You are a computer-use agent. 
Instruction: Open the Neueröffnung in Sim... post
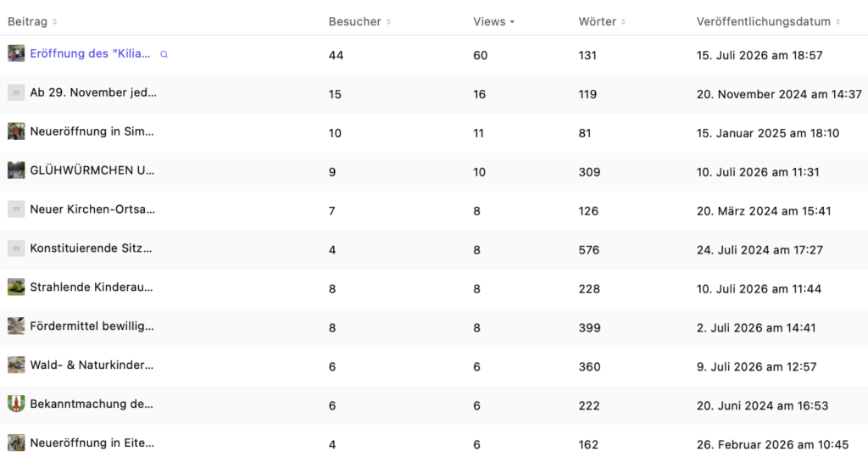point(92,131)
